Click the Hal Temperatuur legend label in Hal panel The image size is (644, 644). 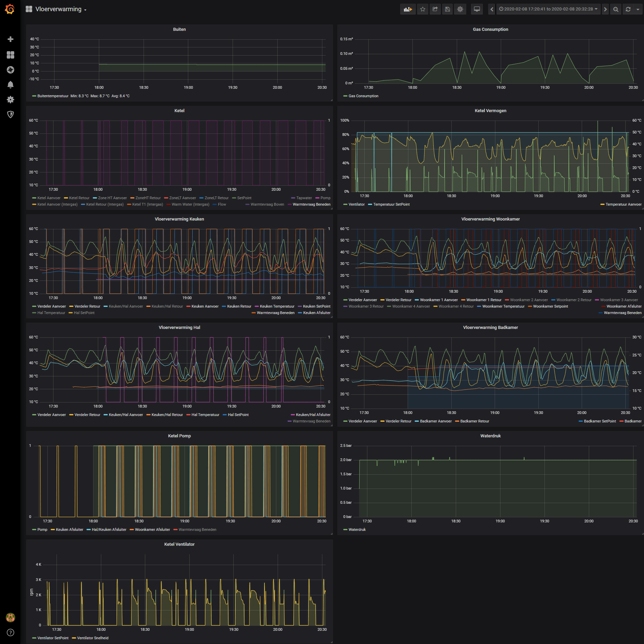pyautogui.click(x=205, y=415)
